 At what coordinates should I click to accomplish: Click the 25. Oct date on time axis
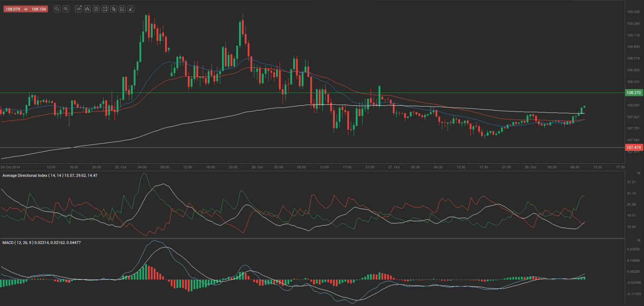pyautogui.click(x=121, y=167)
